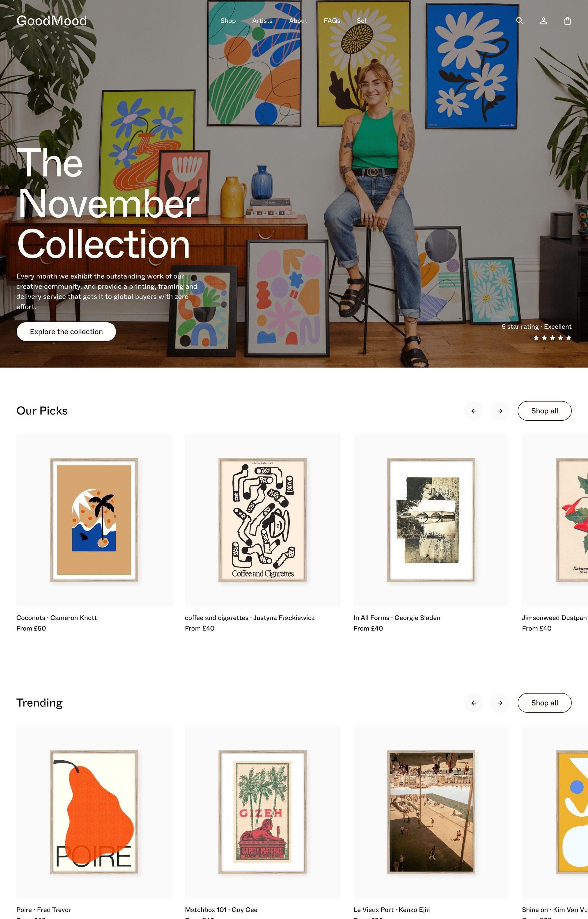The image size is (588, 919).
Task: Go to previous items in Our Picks
Action: pos(473,411)
